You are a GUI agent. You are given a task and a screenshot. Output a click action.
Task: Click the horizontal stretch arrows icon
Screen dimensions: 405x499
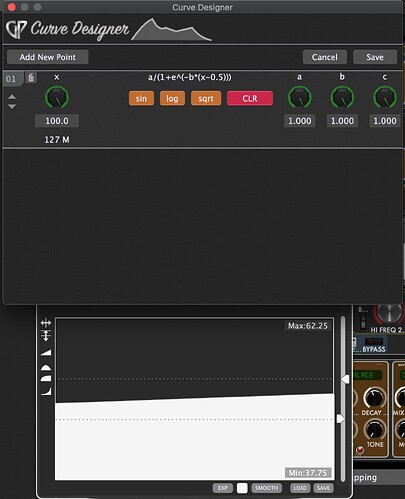pos(46,323)
